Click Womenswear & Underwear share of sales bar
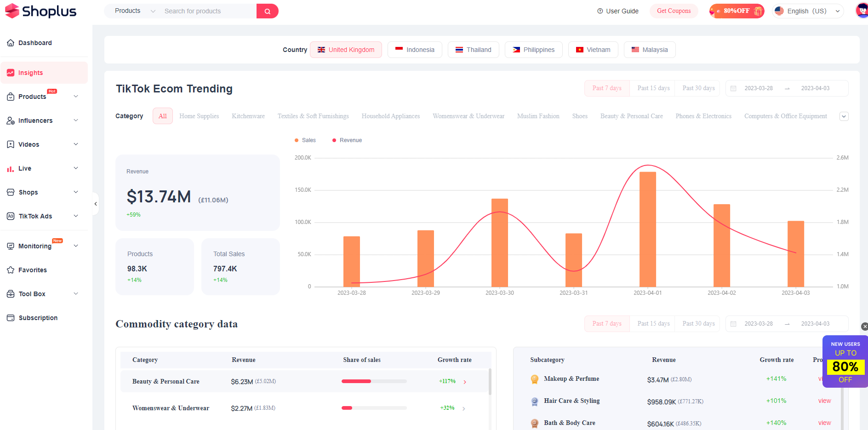This screenshot has width=868, height=430. (x=374, y=408)
